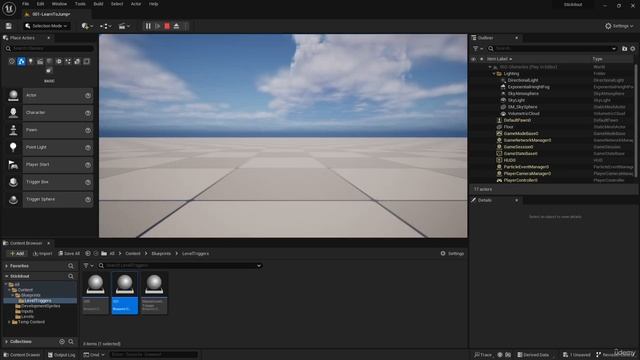Select the LevelTriggers folder in the tree

click(38, 301)
